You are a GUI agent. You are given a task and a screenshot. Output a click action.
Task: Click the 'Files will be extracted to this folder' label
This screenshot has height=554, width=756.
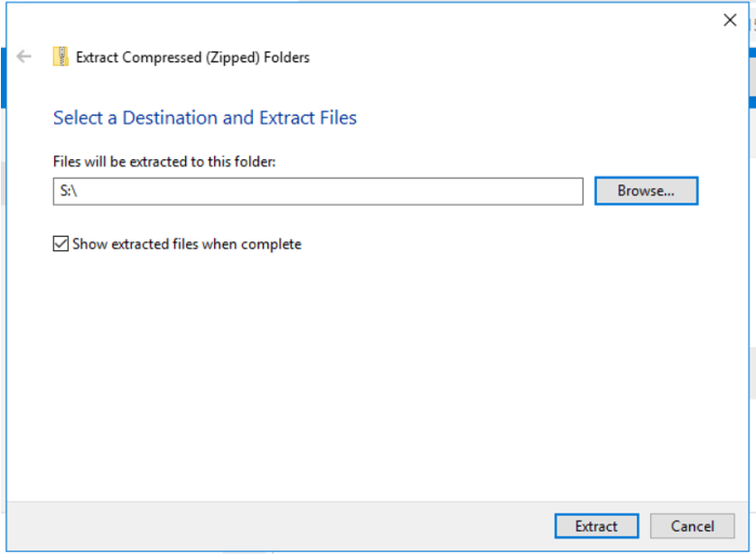[x=164, y=162]
